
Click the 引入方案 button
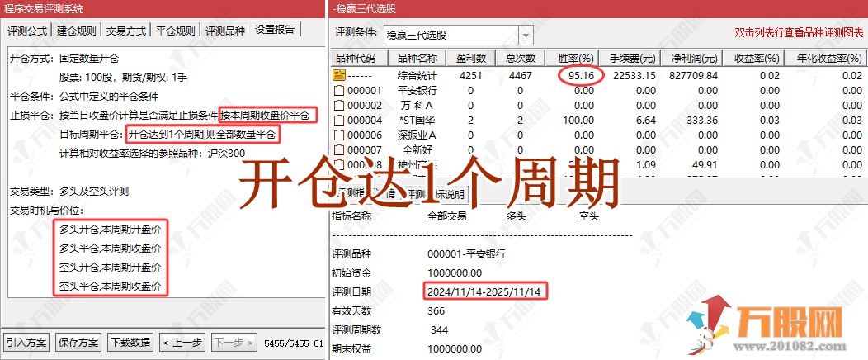26,343
